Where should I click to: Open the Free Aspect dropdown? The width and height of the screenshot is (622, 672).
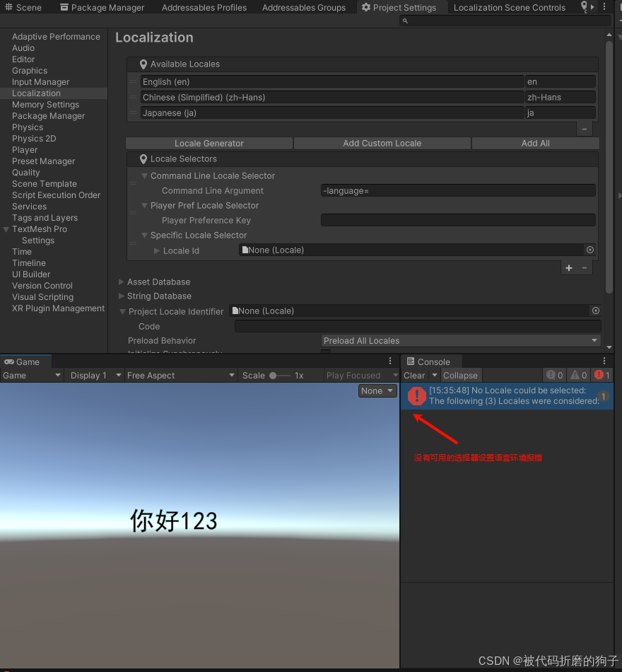click(x=180, y=376)
